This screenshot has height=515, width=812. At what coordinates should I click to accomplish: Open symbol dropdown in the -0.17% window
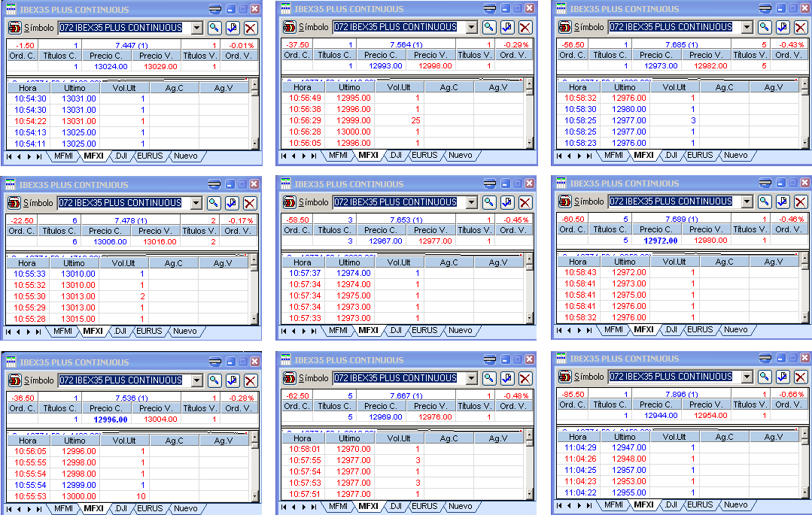pyautogui.click(x=196, y=203)
